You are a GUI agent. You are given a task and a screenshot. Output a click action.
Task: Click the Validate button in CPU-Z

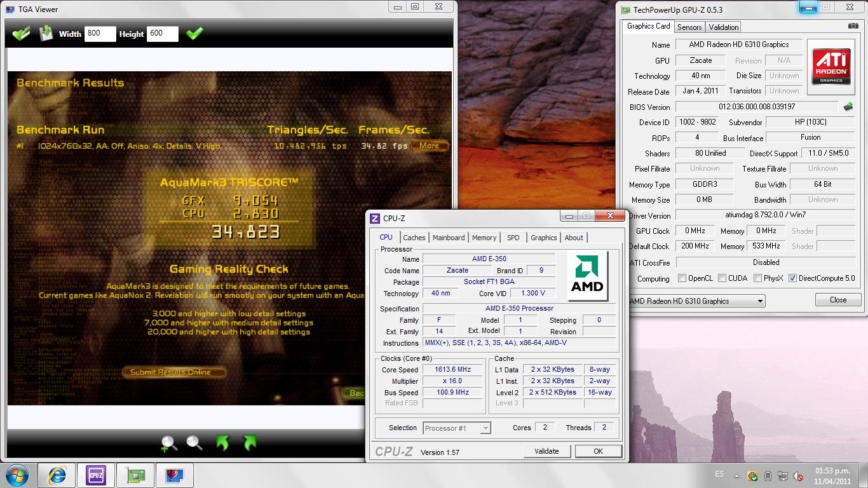(x=546, y=451)
